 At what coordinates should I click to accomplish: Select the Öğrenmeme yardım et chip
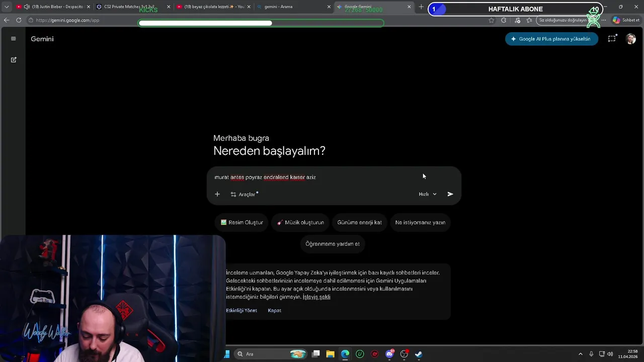click(333, 244)
